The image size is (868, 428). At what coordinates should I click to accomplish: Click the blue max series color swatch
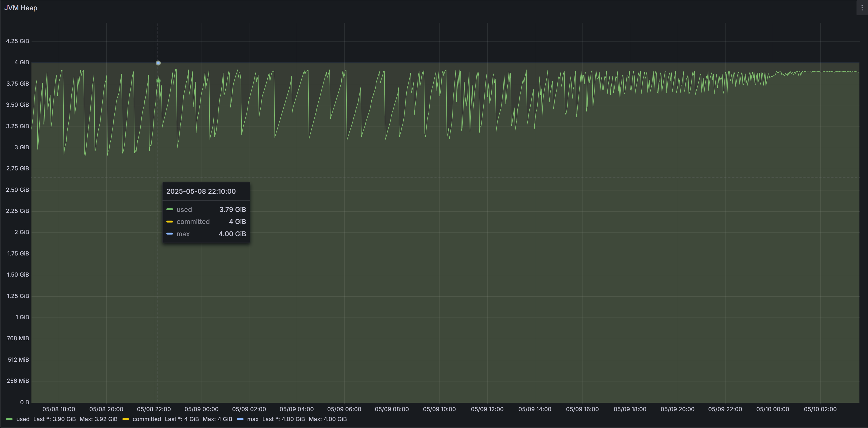point(240,419)
